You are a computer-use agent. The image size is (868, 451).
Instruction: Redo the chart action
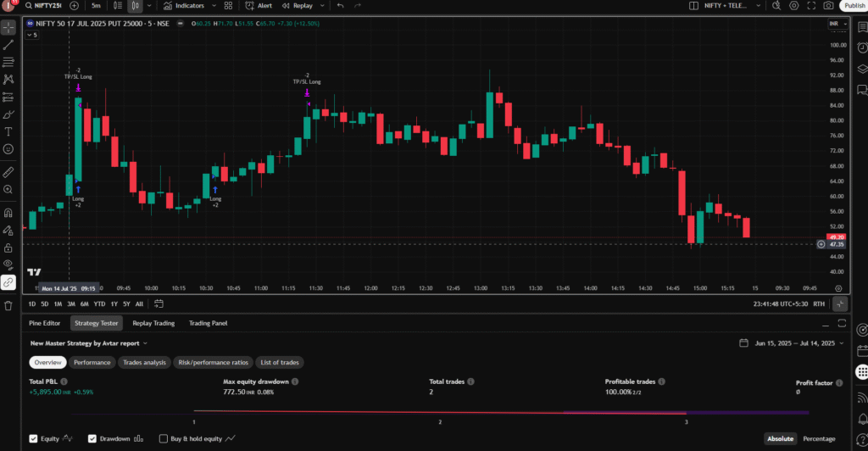point(358,6)
